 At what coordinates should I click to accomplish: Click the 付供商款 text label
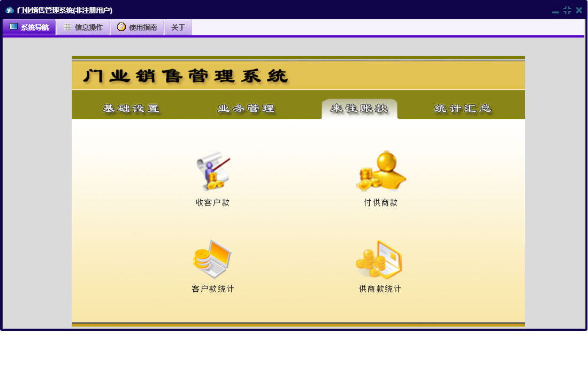point(380,203)
